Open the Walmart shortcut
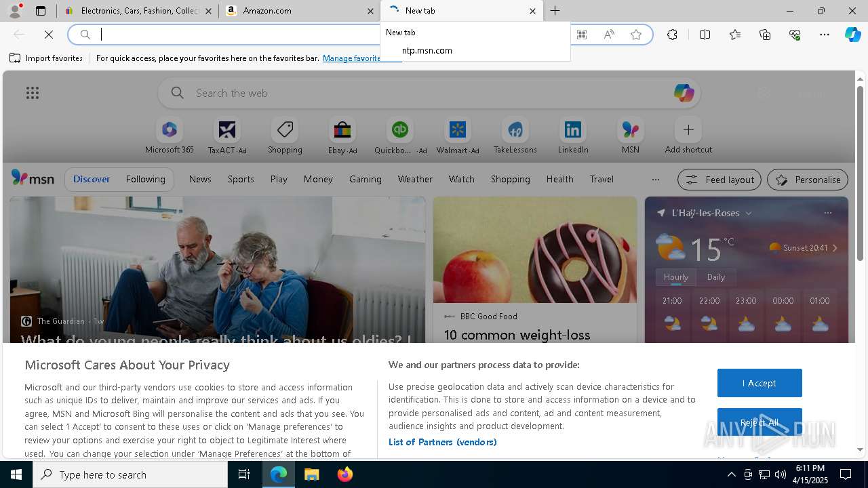 458,136
